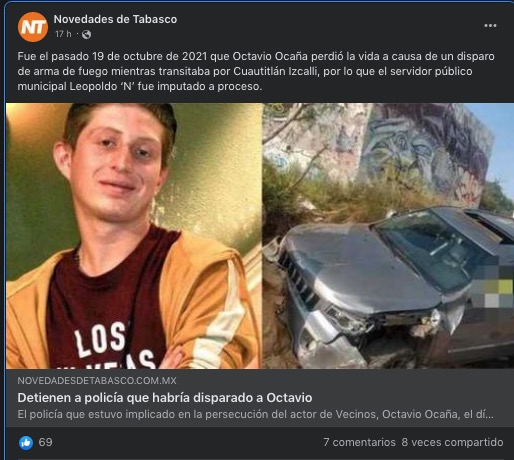Viewport: 514px width, 460px height.
Task: Click the blue thumbs-up reaction icon
Action: tap(26, 443)
